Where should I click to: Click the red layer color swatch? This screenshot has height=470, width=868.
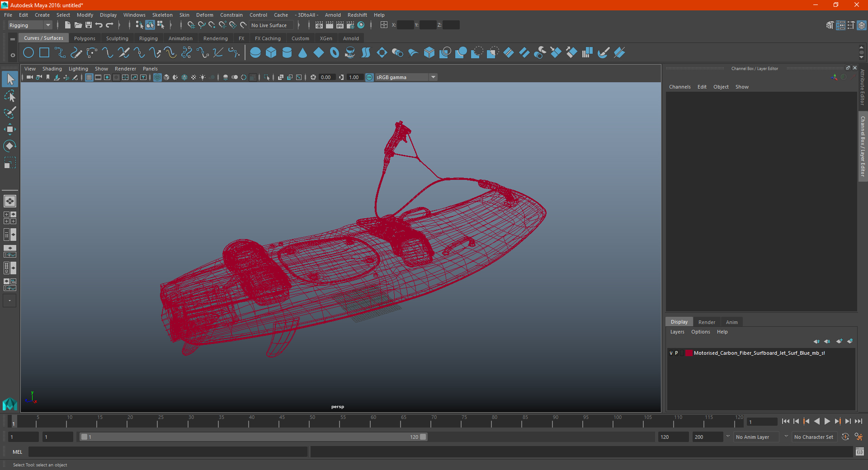(689, 353)
